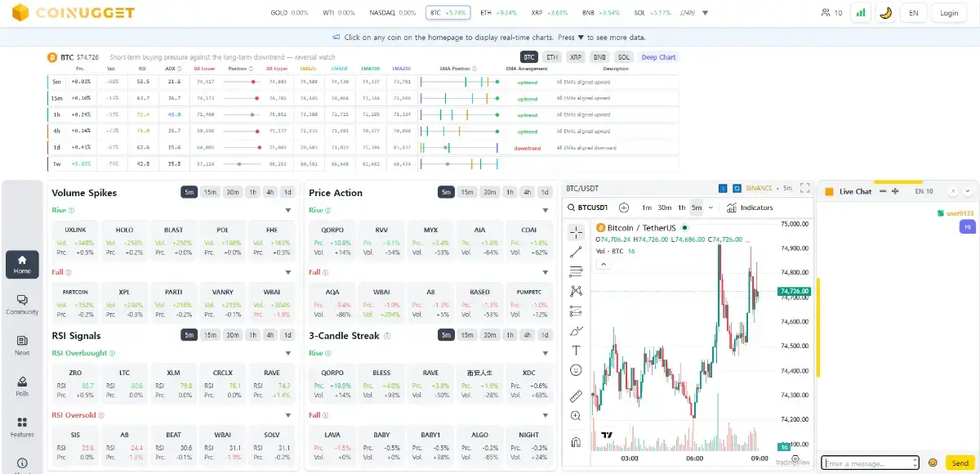Open the emoji sticker tool in chart toolbar

pyautogui.click(x=576, y=370)
